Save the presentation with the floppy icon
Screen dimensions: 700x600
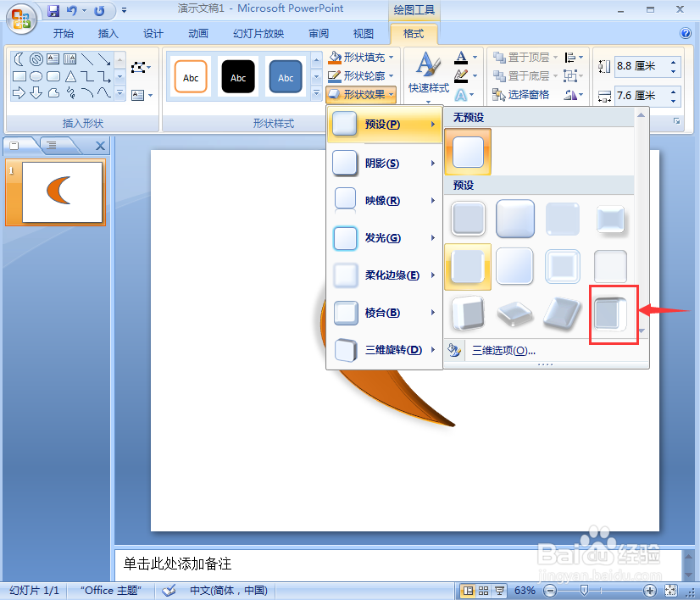[x=53, y=11]
